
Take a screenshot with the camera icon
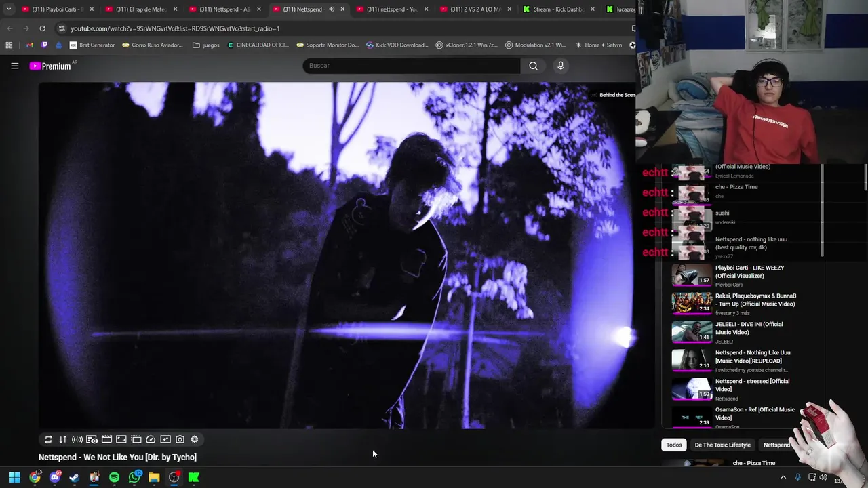click(180, 439)
